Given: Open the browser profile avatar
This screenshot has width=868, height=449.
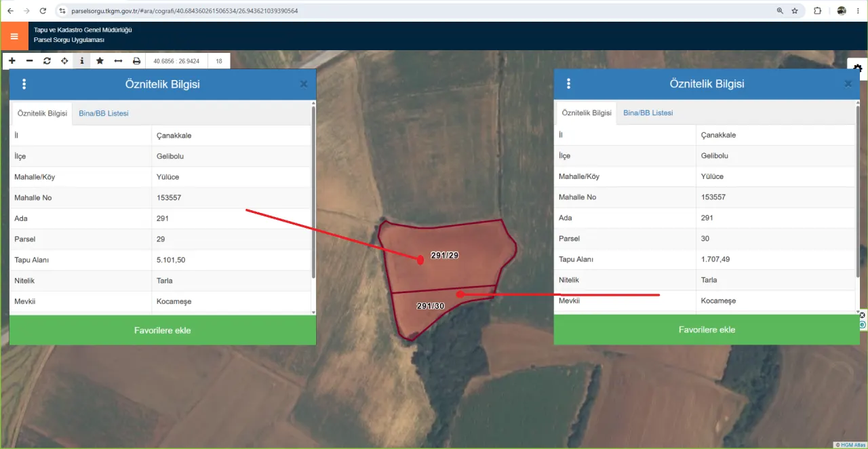Looking at the screenshot, I should tap(842, 11).
